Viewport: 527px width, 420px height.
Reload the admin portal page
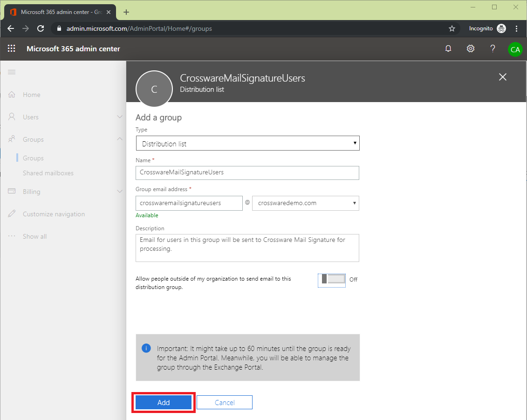40,28
